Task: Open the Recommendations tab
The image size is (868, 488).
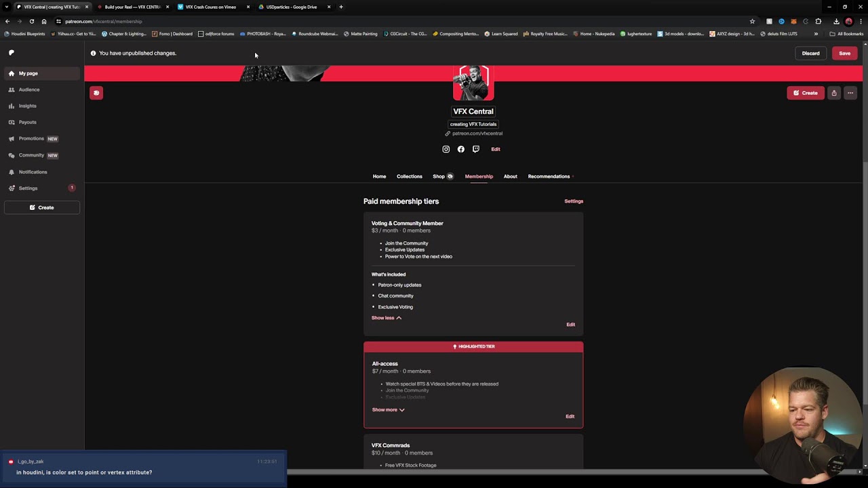Action: (551, 176)
